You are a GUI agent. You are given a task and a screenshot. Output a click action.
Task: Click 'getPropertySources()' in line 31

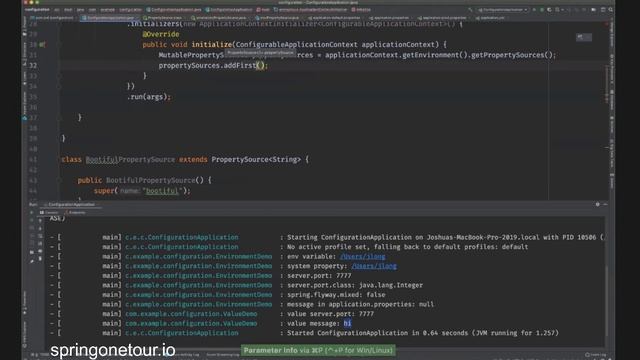(x=511, y=55)
